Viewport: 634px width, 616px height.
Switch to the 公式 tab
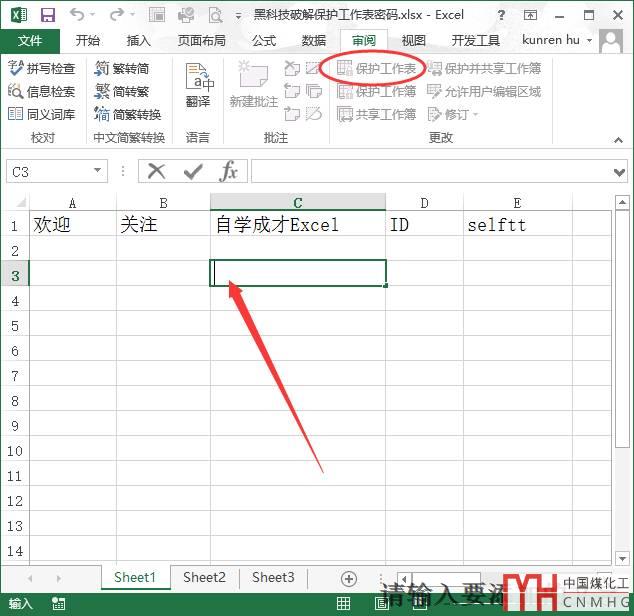pos(264,40)
